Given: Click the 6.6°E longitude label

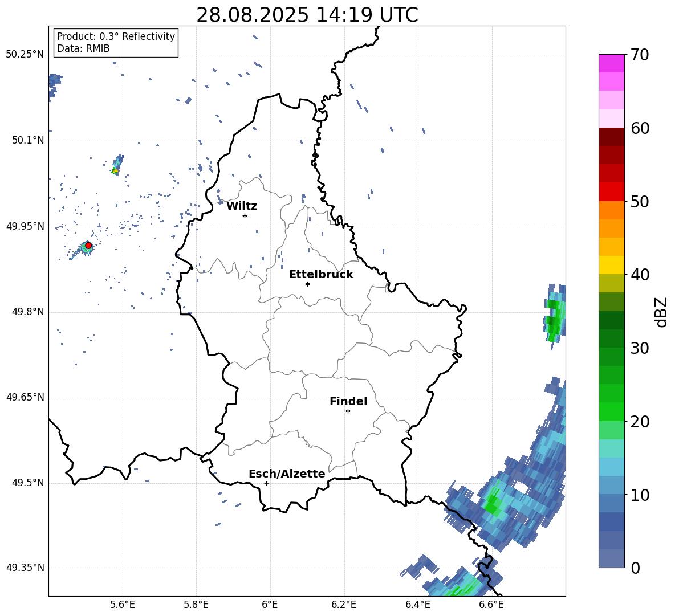Looking at the screenshot, I should coord(491,605).
